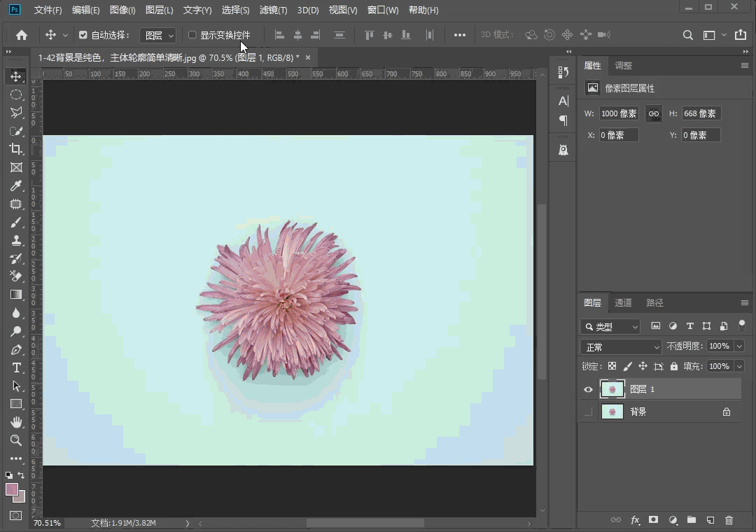Select the Crop tool
The width and height of the screenshot is (756, 532).
(16, 149)
